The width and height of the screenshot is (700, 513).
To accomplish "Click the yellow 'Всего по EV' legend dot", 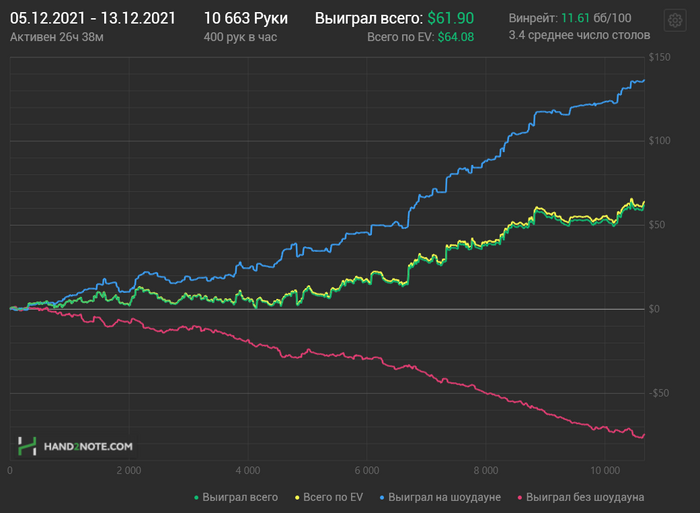I will (x=297, y=497).
